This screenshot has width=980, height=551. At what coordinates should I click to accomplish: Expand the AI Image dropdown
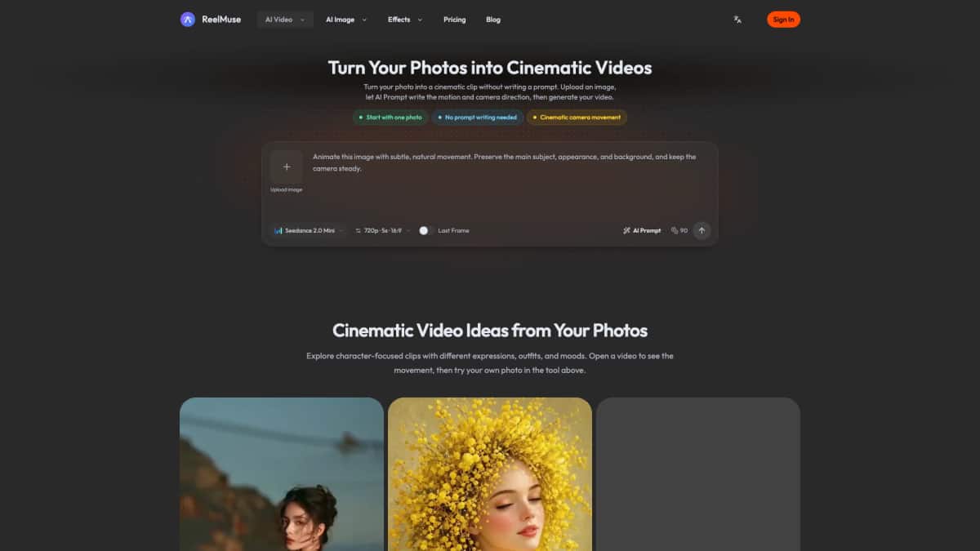point(346,20)
